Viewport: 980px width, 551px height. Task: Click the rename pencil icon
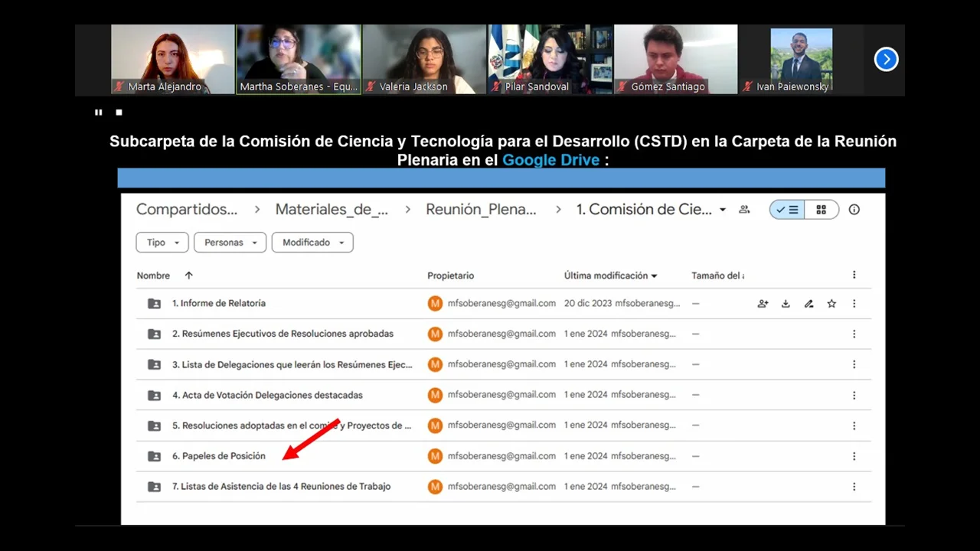[808, 304]
